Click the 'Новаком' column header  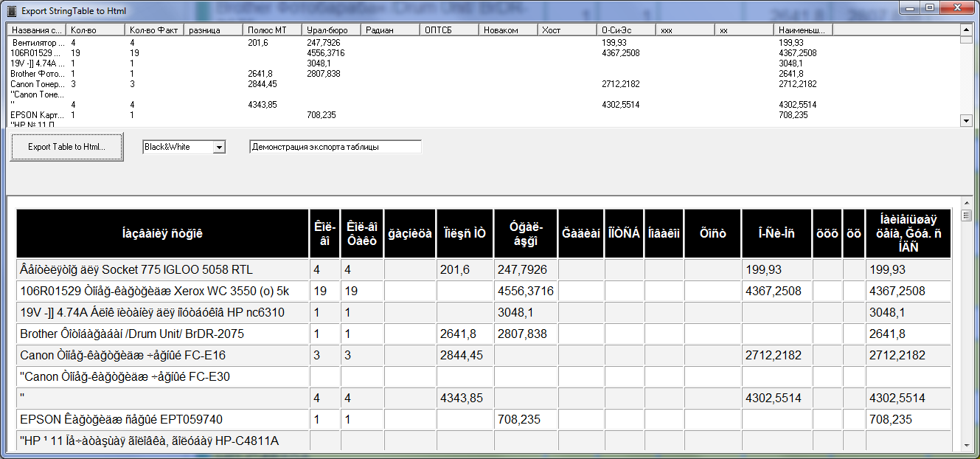coord(509,30)
